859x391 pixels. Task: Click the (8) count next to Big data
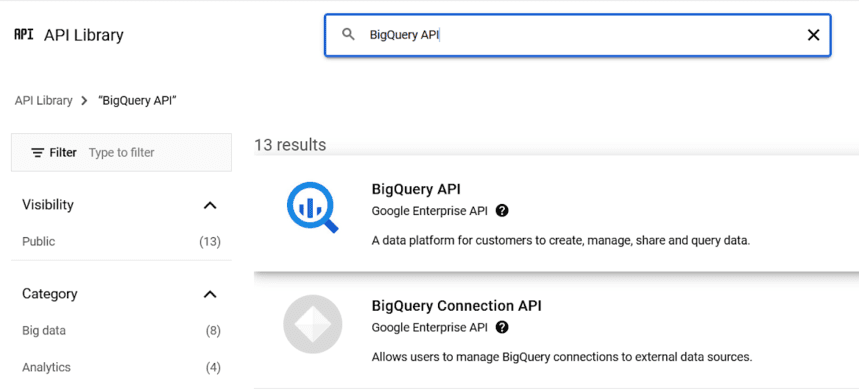pos(213,331)
